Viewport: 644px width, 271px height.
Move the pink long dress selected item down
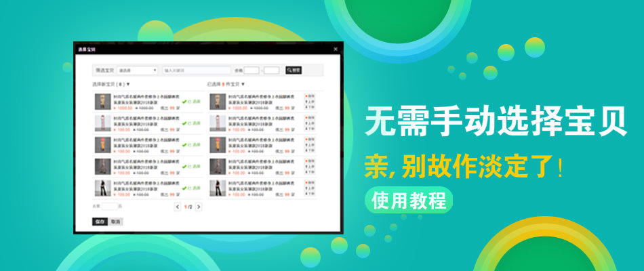click(310, 129)
